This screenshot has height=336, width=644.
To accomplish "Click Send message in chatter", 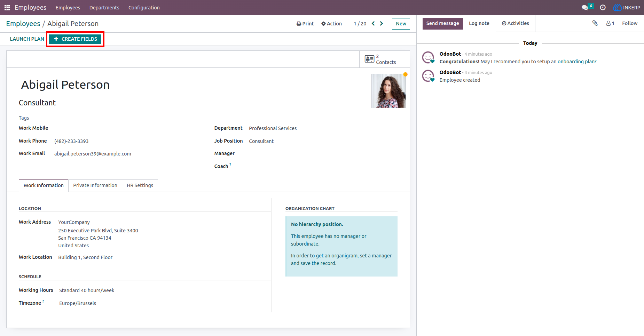I will (442, 23).
